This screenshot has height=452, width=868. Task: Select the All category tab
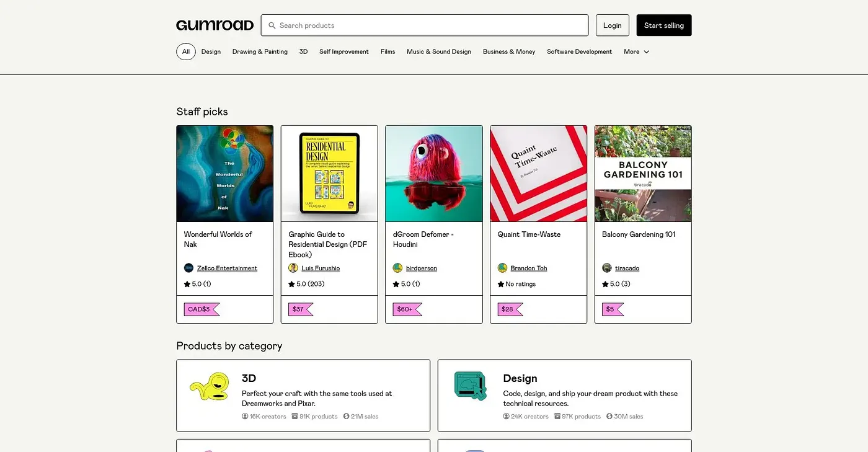186,51
